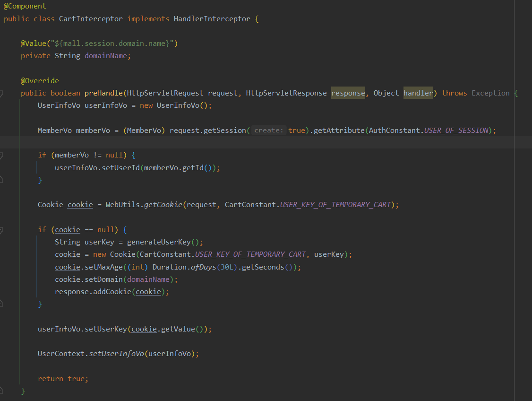
Task: Click the highlighted 'response' parameter
Action: 348,93
